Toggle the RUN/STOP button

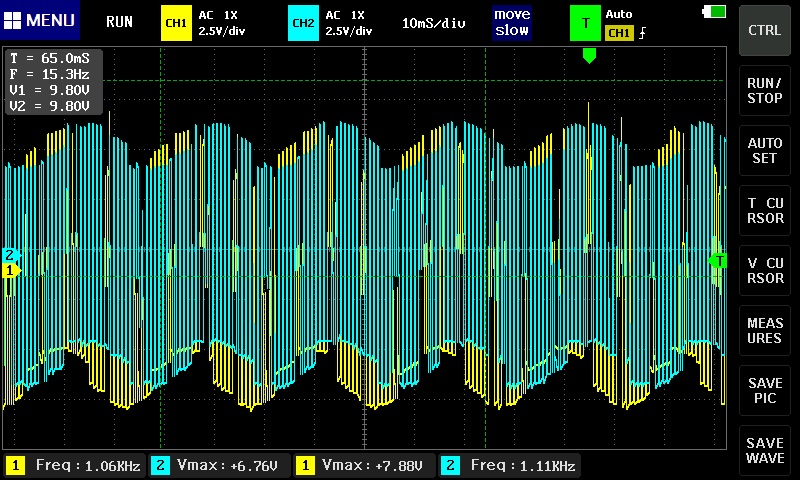pyautogui.click(x=765, y=89)
